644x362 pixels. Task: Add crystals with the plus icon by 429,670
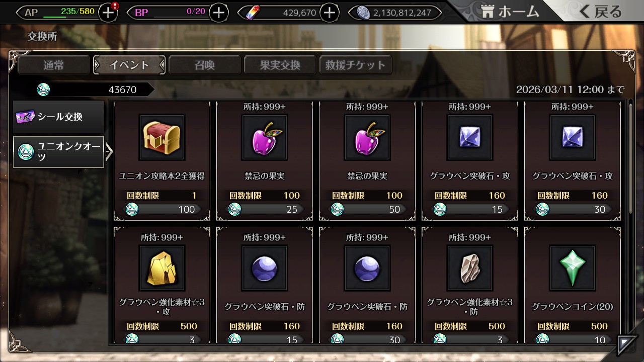pos(329,13)
